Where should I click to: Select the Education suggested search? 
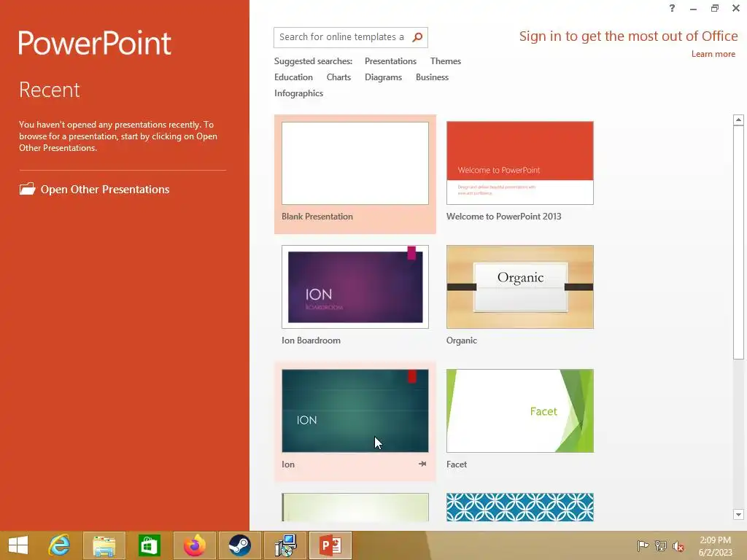click(293, 77)
